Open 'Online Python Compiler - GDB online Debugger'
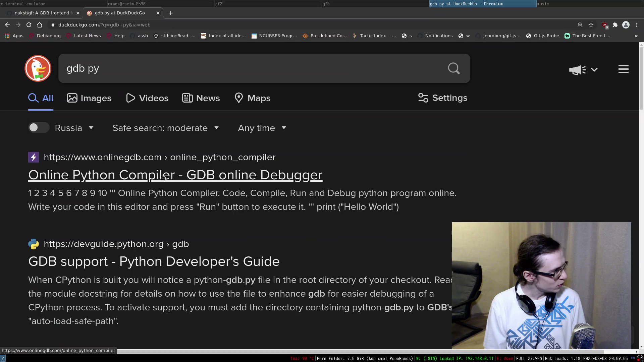This screenshot has width=644, height=362. coord(175,175)
